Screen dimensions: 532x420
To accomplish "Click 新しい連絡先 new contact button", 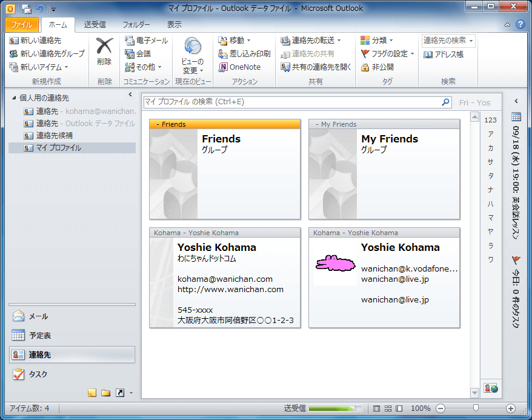I will [x=35, y=41].
